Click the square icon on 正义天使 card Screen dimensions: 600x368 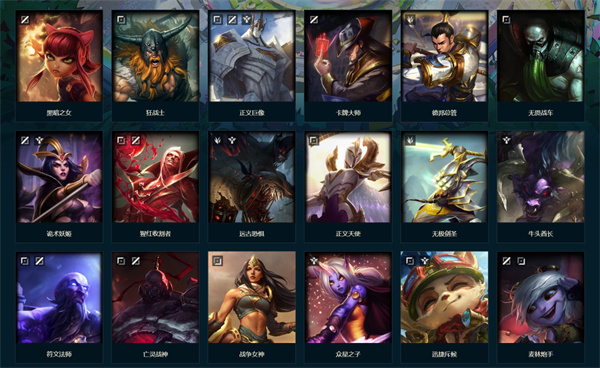click(313, 140)
